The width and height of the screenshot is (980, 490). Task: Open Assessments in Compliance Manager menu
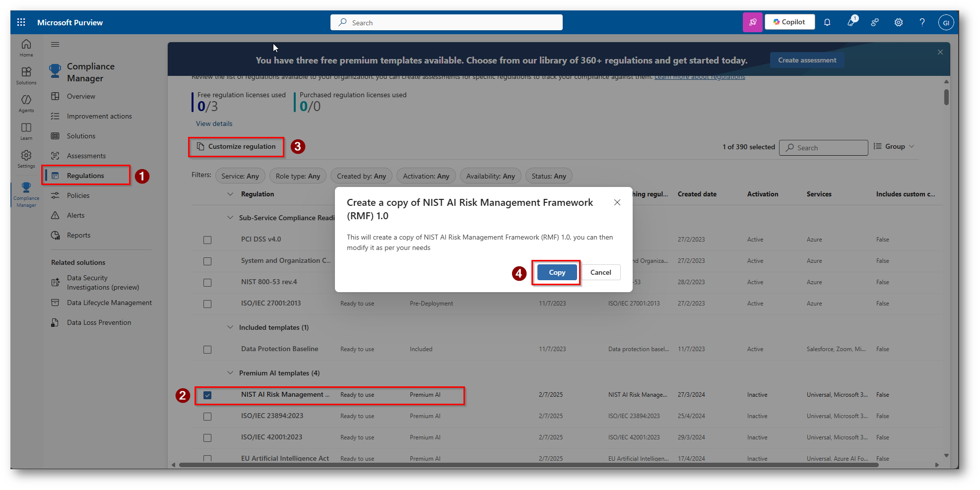pos(86,156)
